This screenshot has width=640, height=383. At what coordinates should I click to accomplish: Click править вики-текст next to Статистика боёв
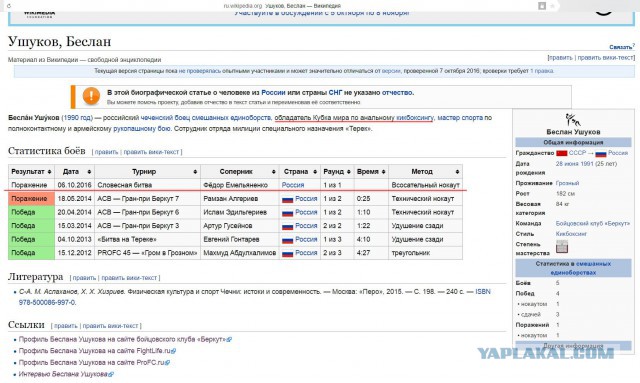coord(151,152)
